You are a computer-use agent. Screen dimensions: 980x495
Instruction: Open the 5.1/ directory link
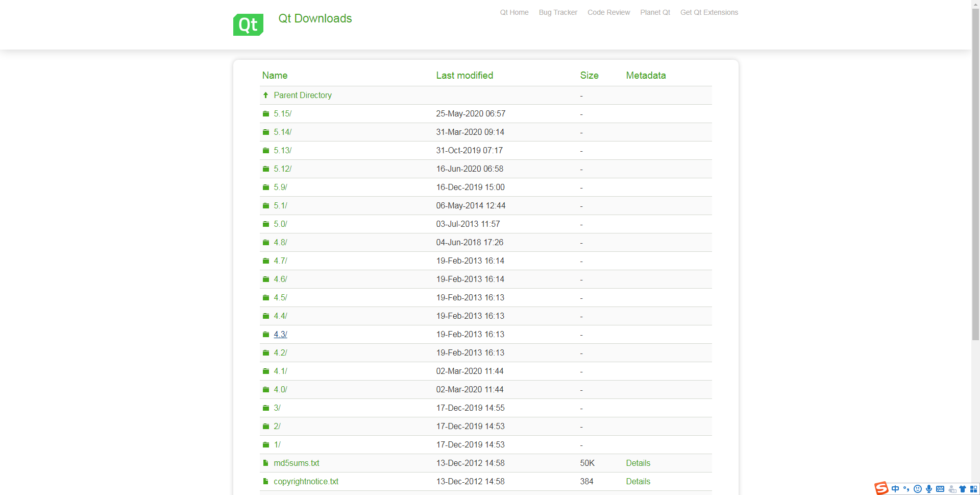[x=280, y=205]
